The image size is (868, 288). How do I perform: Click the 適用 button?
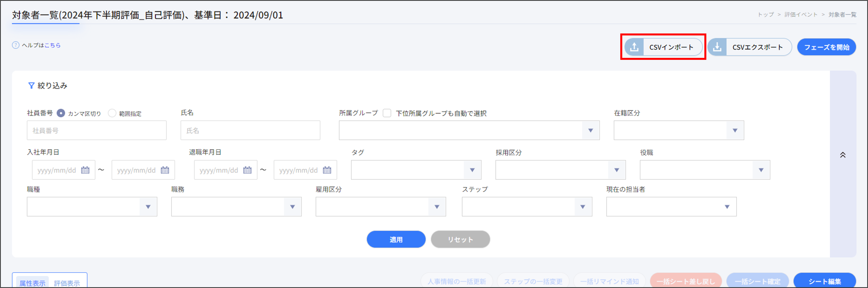[x=396, y=239]
